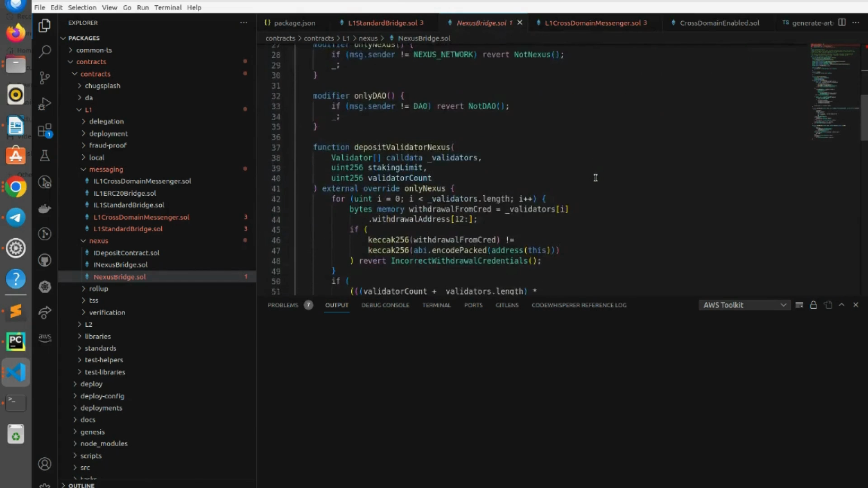The image size is (868, 488).
Task: Click the editor vertical scrollbar
Action: (864, 117)
